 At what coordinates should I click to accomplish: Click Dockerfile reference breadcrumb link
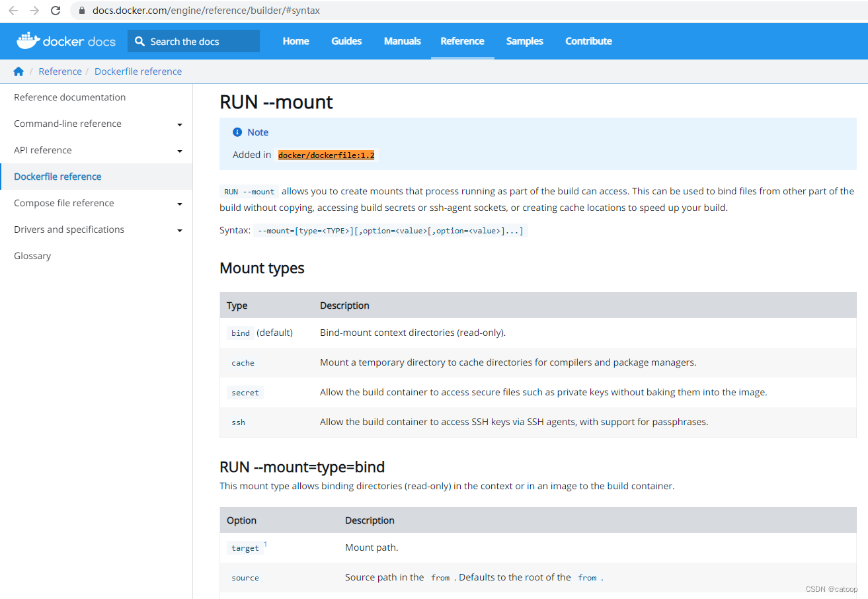pyautogui.click(x=138, y=71)
